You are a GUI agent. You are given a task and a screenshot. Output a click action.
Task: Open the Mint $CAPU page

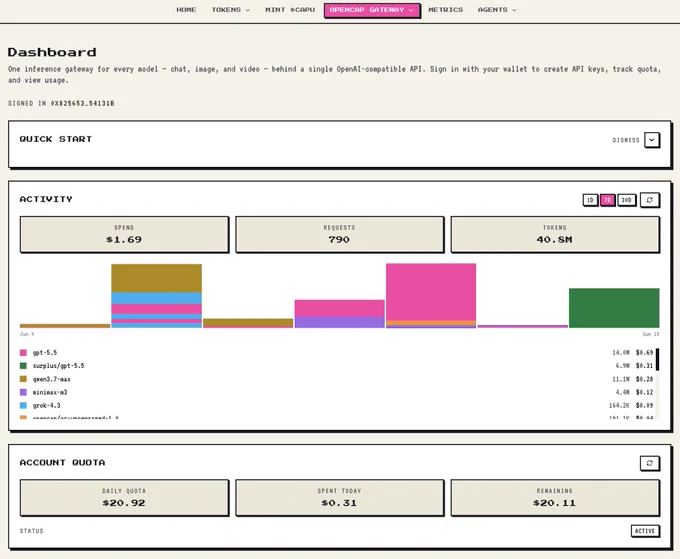point(290,10)
